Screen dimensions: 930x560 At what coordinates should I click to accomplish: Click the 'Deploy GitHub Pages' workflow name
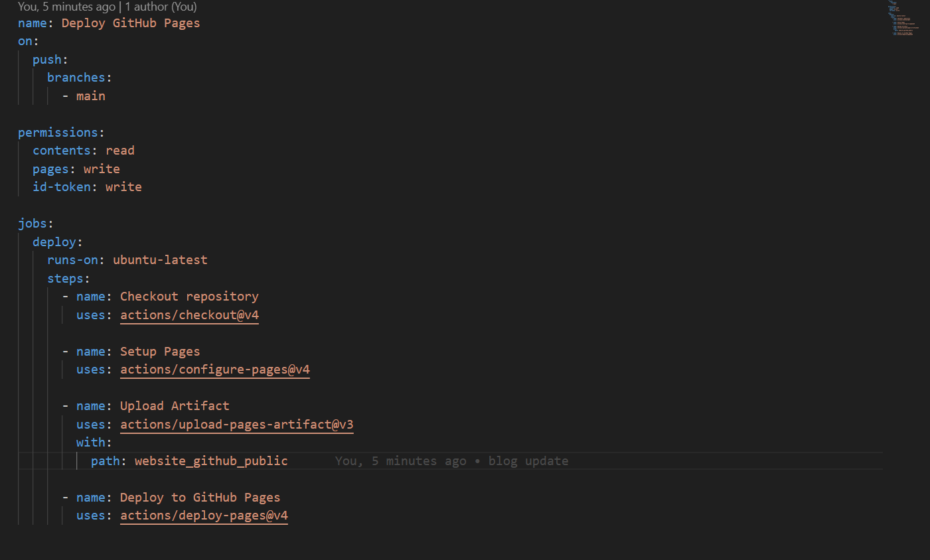point(131,23)
